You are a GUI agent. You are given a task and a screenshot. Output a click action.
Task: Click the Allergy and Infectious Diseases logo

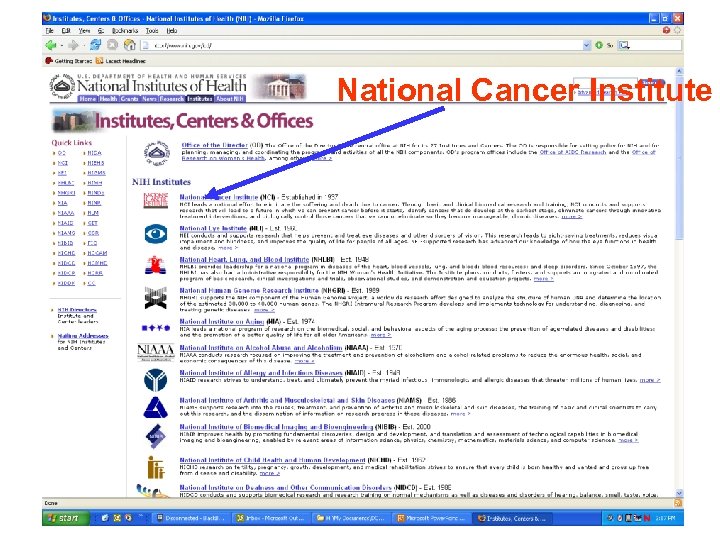(x=155, y=380)
